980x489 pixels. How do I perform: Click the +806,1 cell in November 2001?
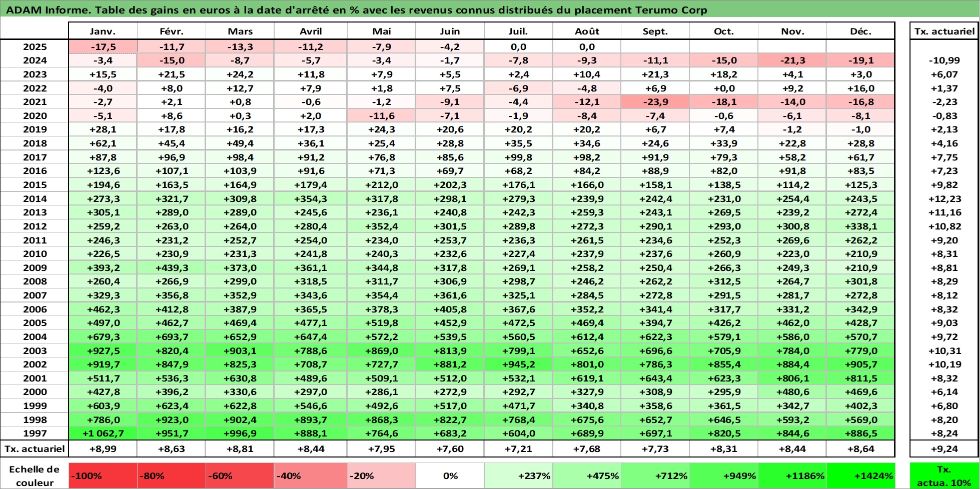792,378
